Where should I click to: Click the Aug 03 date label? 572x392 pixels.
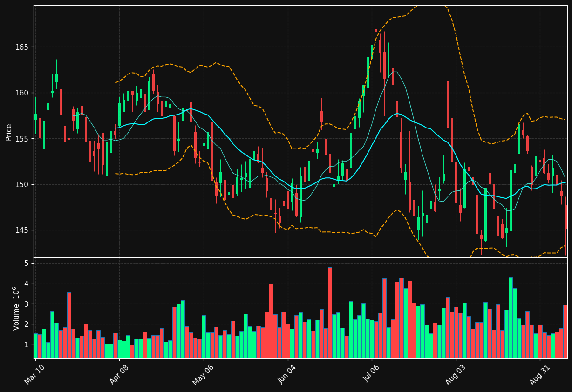pos(456,374)
